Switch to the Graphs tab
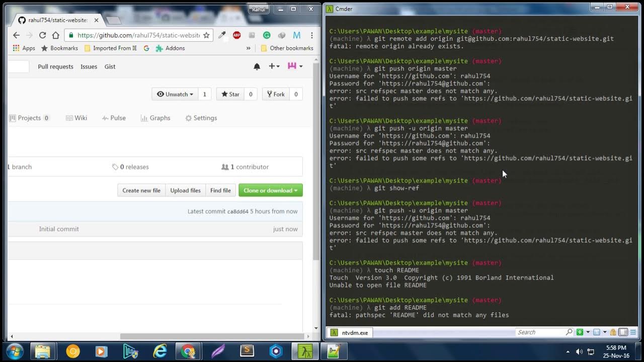The height and width of the screenshot is (362, 644). (155, 118)
